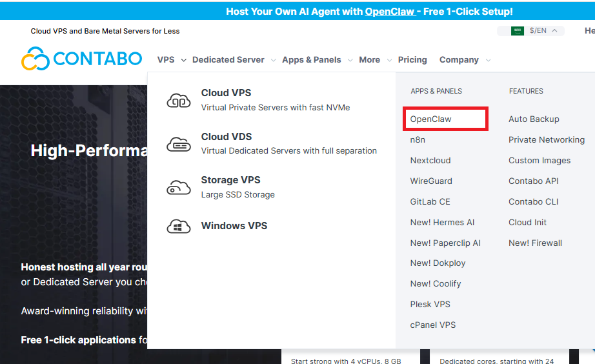Click the Windows VPS cloud icon
This screenshot has height=364, width=595.
pos(179,227)
